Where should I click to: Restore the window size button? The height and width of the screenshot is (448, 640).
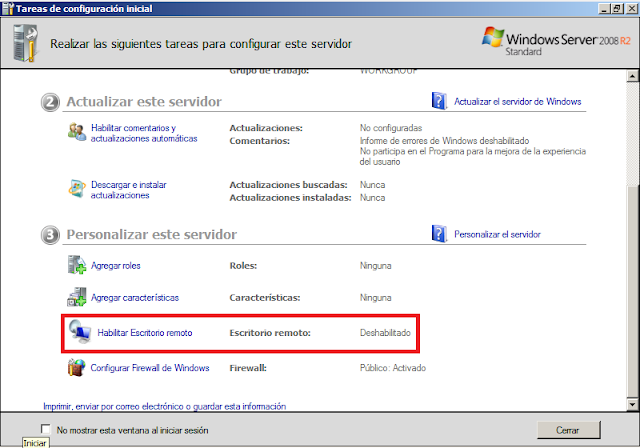pyautogui.click(x=616, y=9)
